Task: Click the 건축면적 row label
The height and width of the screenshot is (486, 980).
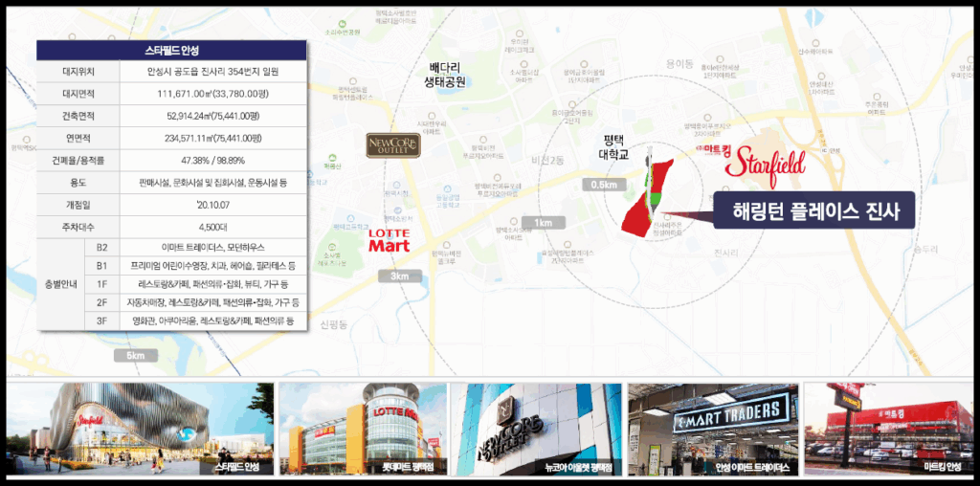Action: point(78,116)
